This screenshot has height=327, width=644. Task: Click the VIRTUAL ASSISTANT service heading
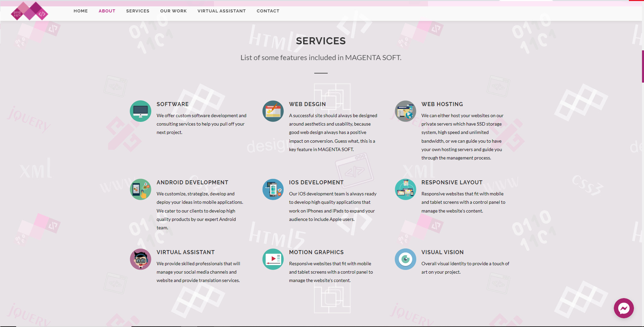coord(186,252)
